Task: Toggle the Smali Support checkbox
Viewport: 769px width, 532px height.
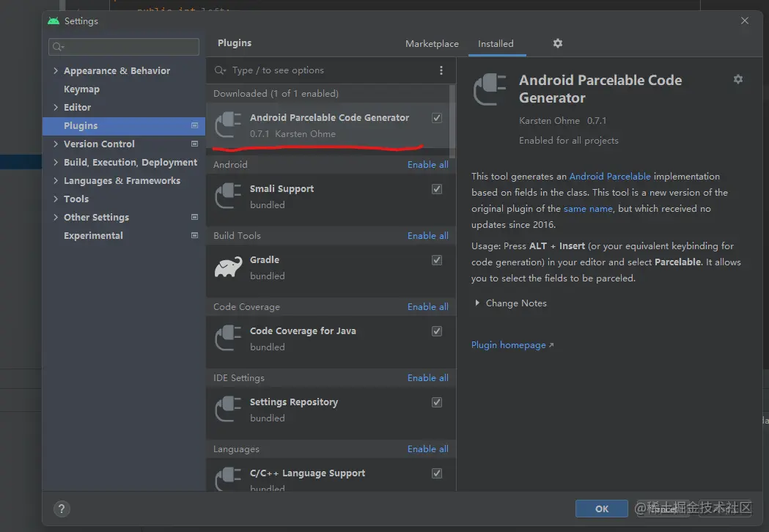Action: (x=436, y=189)
